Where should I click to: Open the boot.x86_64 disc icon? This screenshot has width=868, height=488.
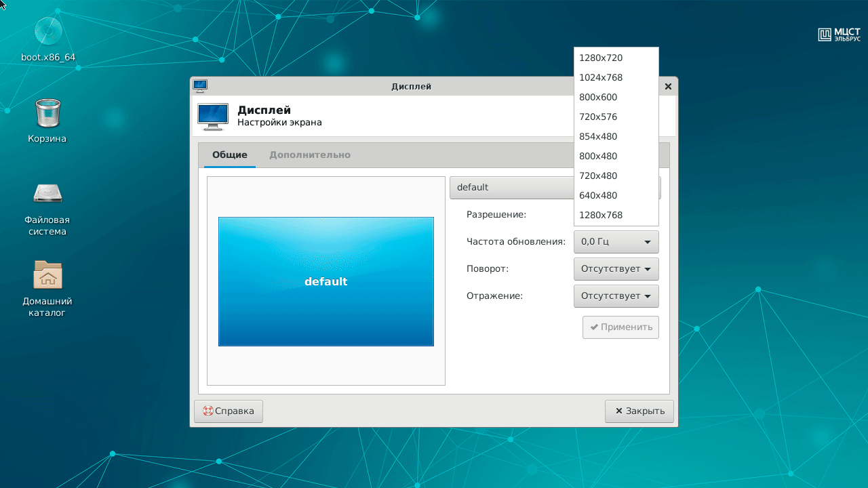coord(48,33)
